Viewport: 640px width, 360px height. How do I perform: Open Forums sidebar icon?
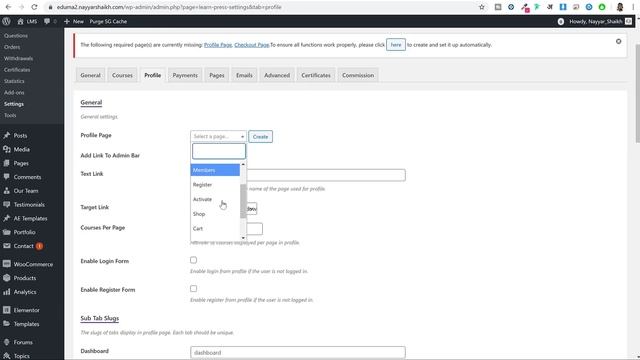pyautogui.click(x=7, y=342)
